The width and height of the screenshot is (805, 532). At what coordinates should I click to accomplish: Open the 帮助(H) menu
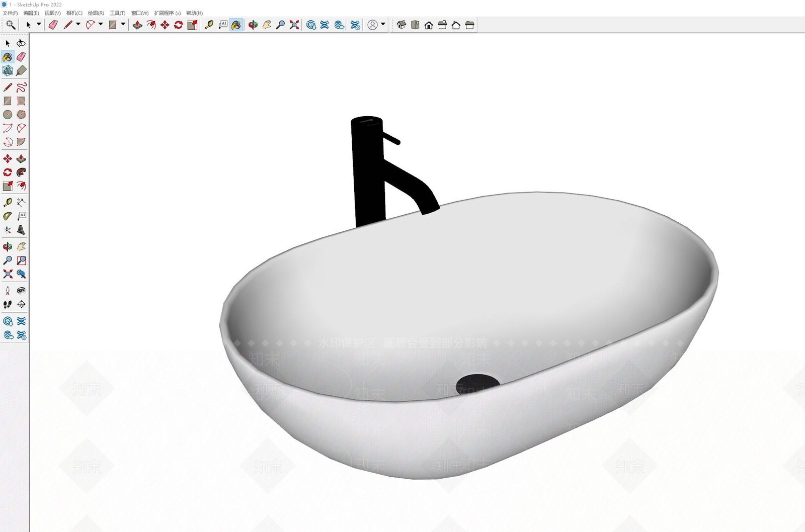click(195, 13)
